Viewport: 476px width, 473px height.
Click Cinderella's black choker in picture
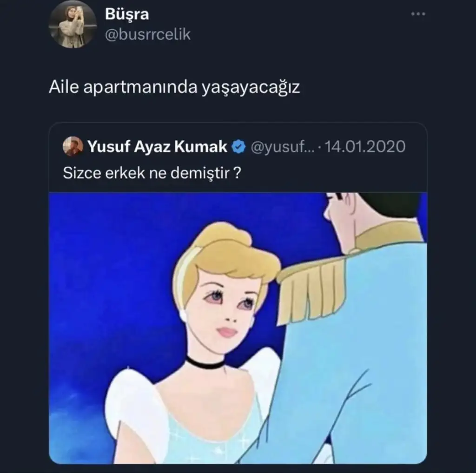[x=205, y=362]
